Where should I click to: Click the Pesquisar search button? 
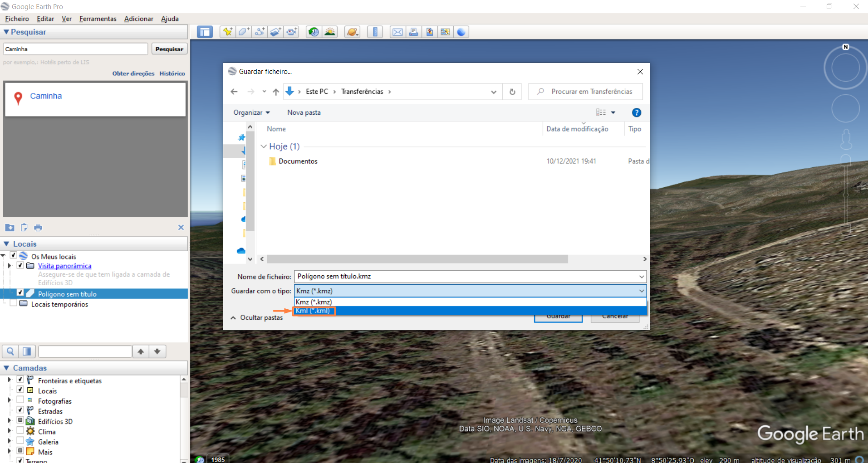pyautogui.click(x=169, y=49)
